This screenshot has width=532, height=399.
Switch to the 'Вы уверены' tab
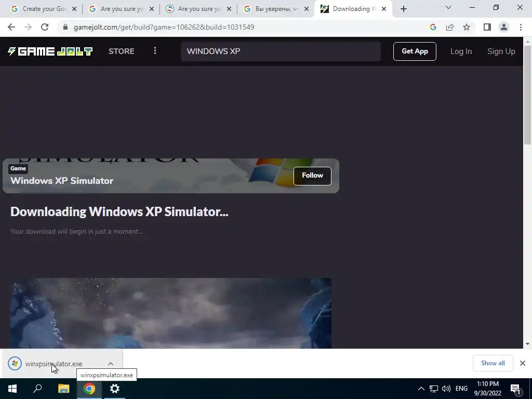coord(276,9)
